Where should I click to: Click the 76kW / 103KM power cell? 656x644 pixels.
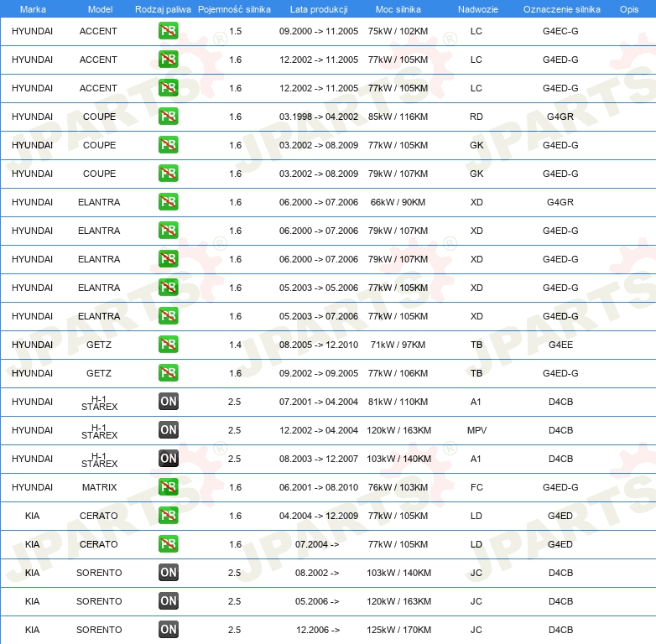(x=398, y=487)
